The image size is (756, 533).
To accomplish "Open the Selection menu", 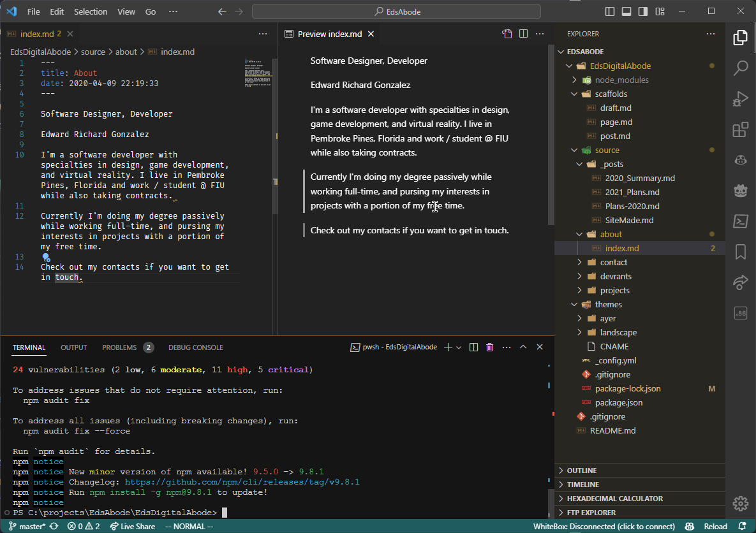I will [x=91, y=11].
